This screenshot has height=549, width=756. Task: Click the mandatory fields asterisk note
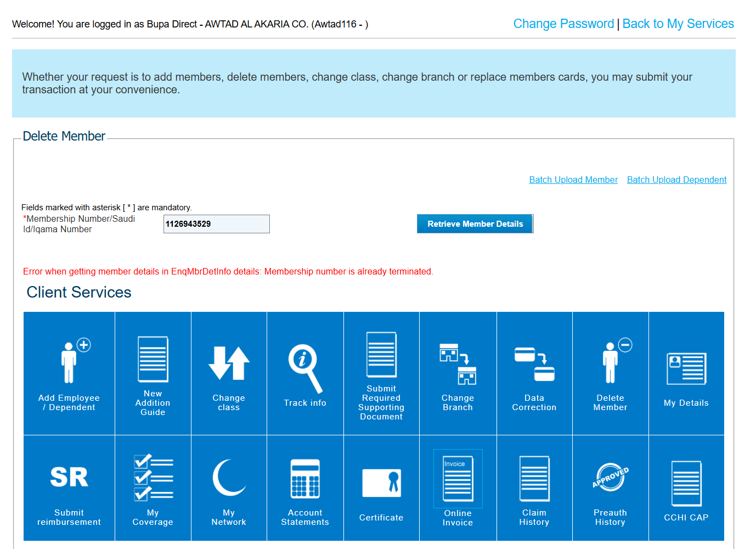point(106,208)
